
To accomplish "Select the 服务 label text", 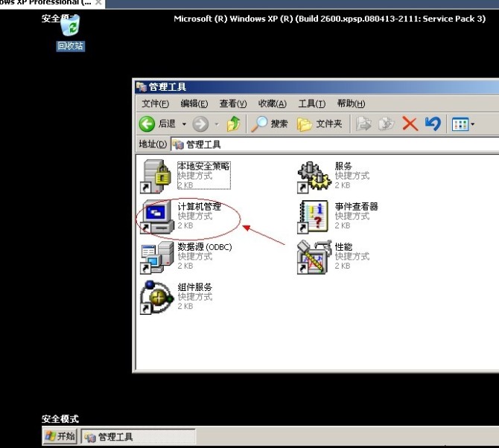I will tap(343, 166).
